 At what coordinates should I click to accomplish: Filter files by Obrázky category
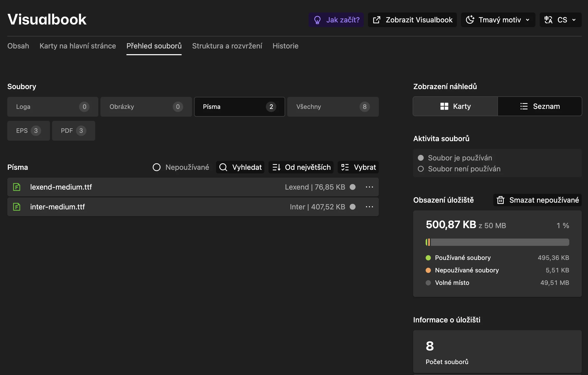tap(146, 107)
